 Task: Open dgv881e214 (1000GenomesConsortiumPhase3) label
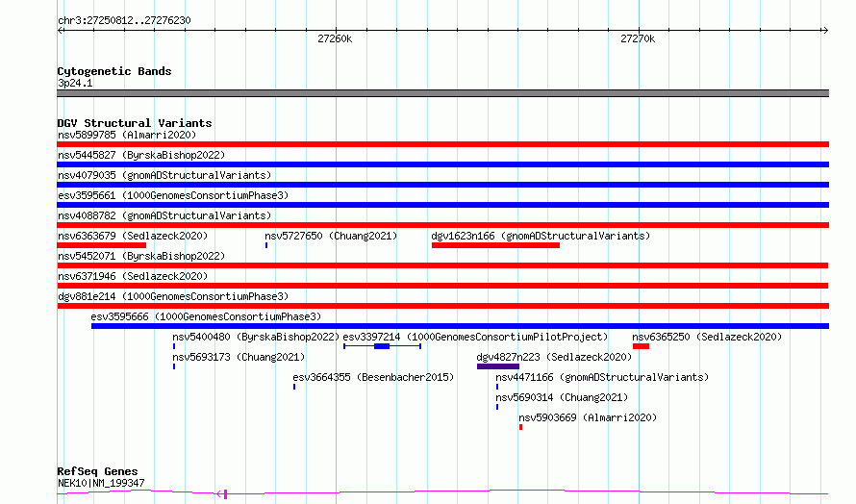[173, 296]
